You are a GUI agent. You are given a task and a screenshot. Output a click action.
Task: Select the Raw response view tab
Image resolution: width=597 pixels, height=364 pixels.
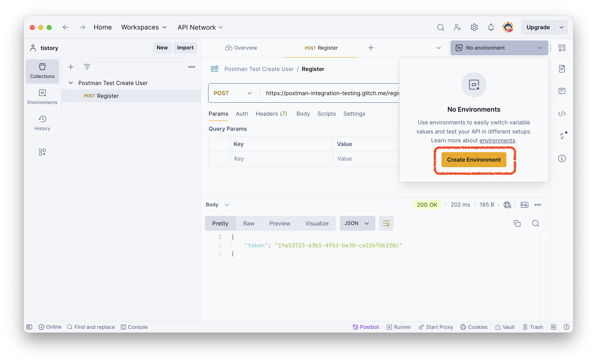(249, 223)
